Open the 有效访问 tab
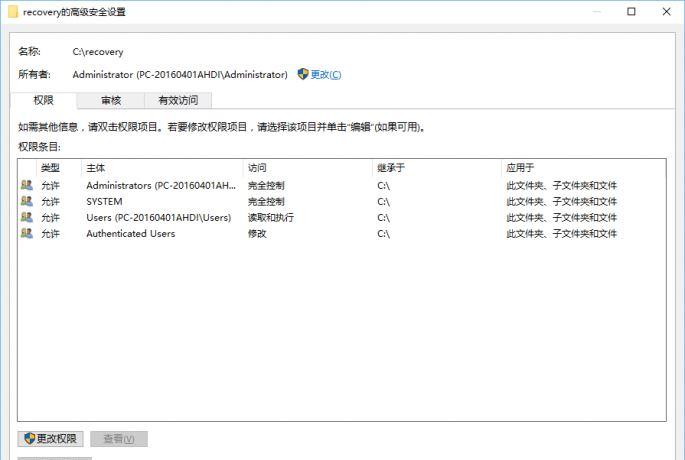The height and width of the screenshot is (460, 685). [178, 100]
